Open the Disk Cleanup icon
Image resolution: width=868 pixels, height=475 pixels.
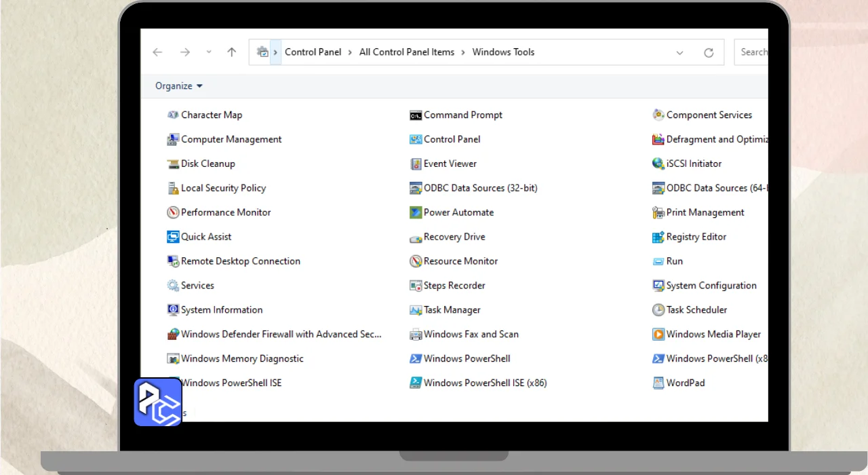(x=173, y=164)
